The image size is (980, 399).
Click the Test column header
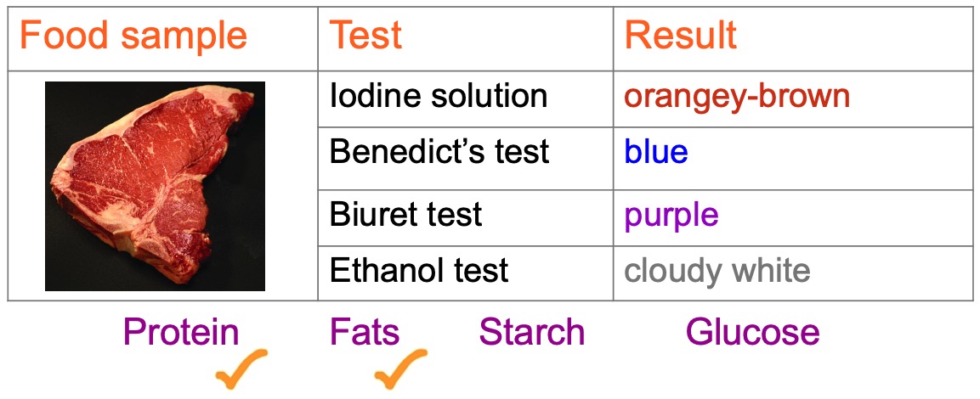[x=365, y=36]
